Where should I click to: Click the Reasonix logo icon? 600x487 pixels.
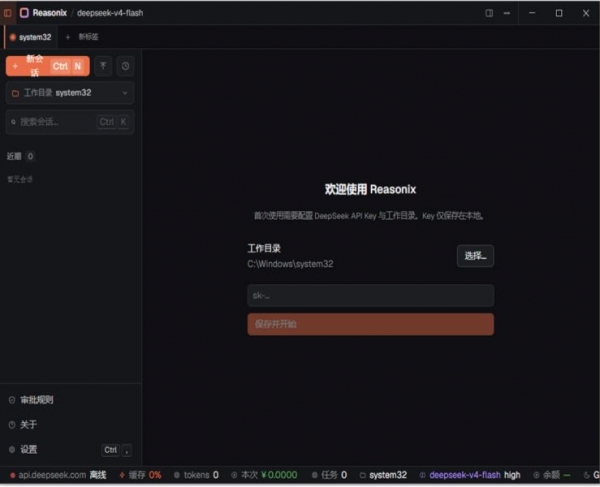24,13
